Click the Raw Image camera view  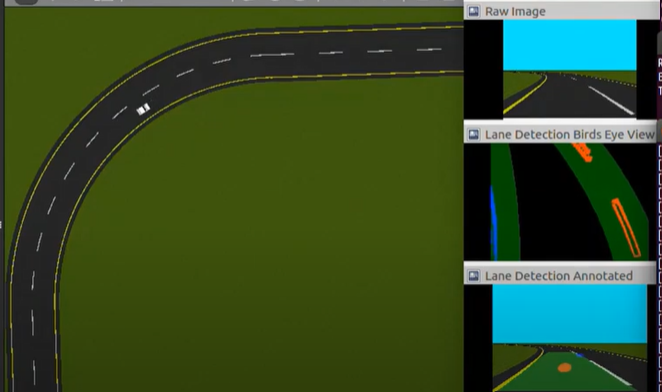570,68
